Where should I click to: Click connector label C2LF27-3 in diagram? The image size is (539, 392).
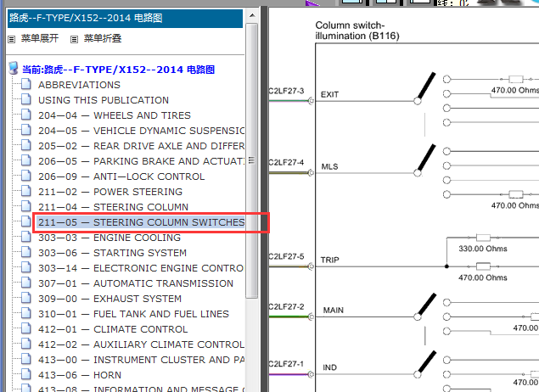click(x=286, y=91)
